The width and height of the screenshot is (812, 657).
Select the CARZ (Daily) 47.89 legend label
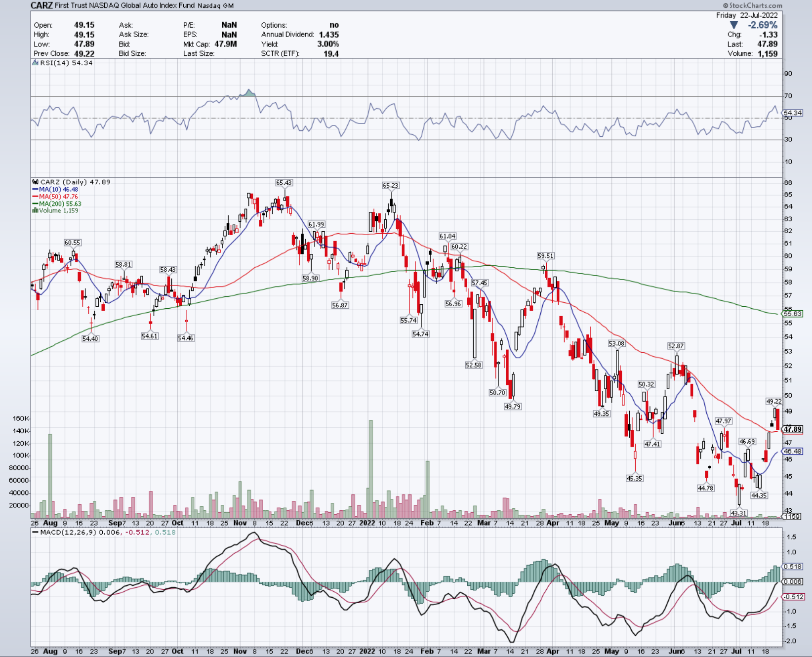tap(75, 182)
